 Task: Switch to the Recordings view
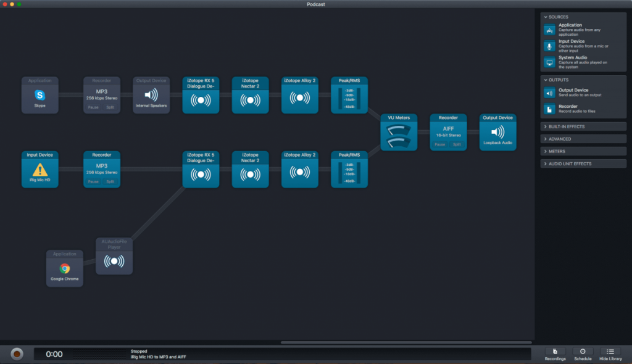click(555, 354)
